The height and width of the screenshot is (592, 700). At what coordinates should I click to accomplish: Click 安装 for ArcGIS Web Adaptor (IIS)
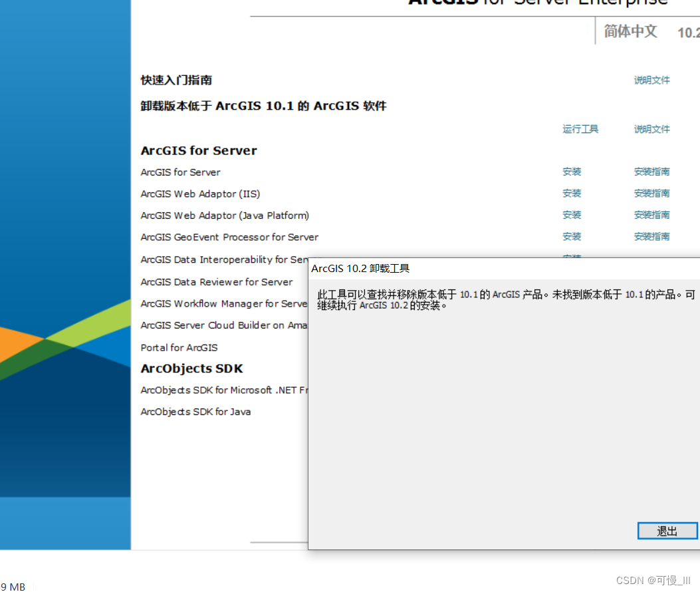[x=572, y=193]
